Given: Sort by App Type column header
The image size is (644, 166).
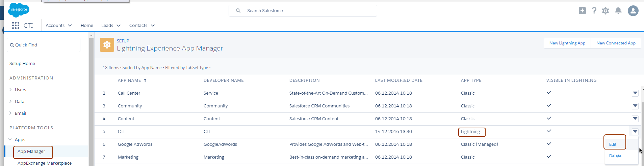Looking at the screenshot, I should point(471,80).
